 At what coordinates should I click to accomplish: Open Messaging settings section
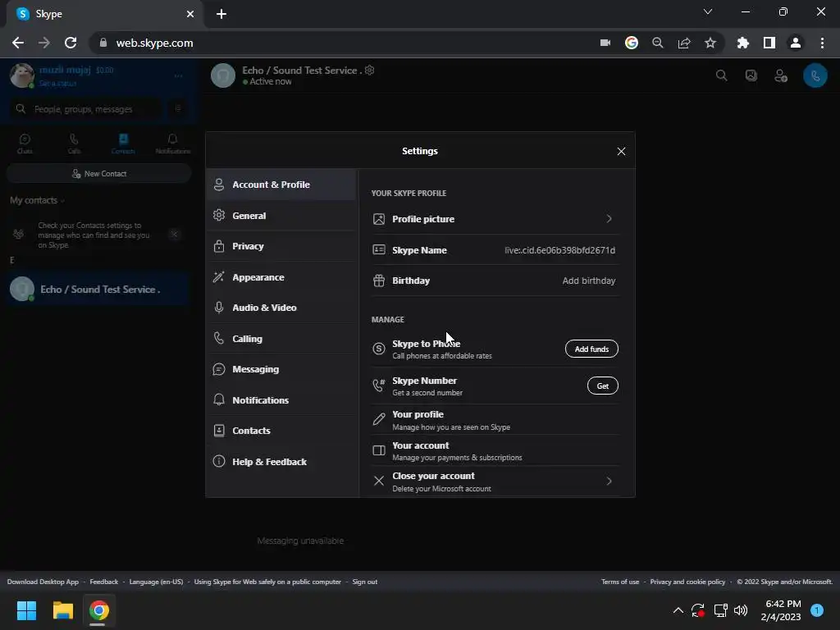point(281,369)
